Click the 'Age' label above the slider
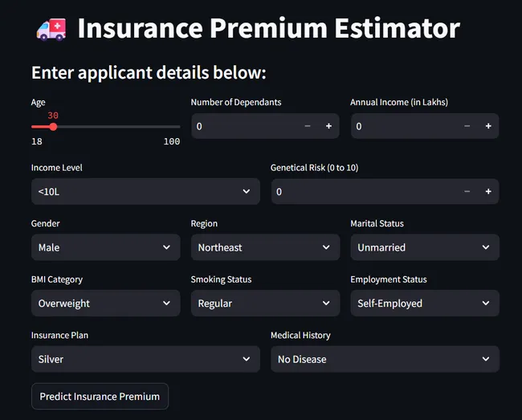 [x=39, y=103]
